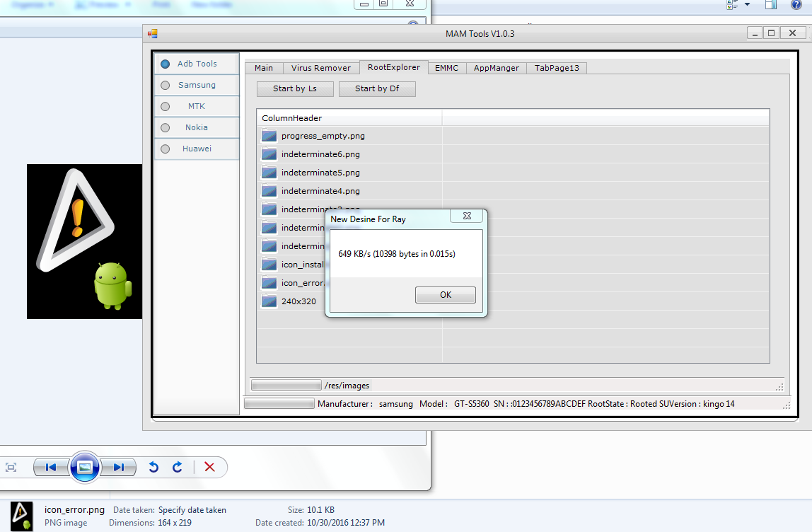Click the Start by Df button
This screenshot has height=532, width=812.
pos(377,88)
